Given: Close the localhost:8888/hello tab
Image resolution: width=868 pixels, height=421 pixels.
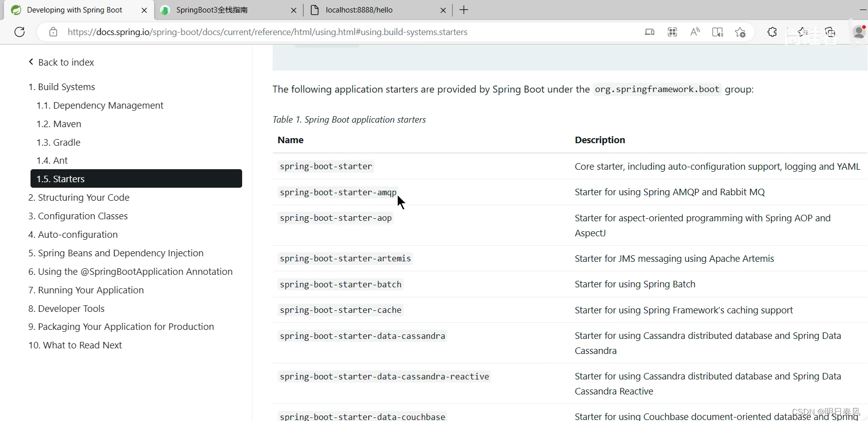Looking at the screenshot, I should point(443,10).
